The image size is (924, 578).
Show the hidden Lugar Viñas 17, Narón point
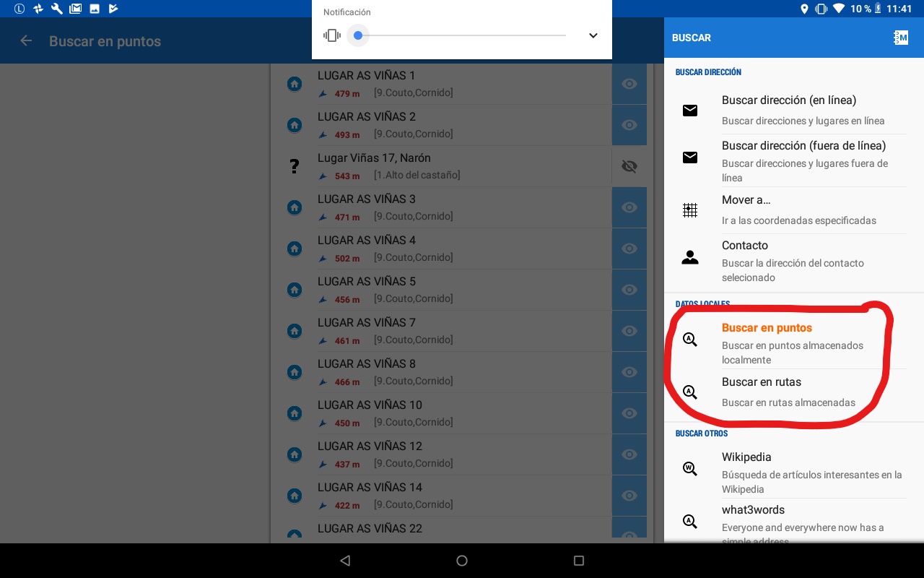click(x=629, y=166)
